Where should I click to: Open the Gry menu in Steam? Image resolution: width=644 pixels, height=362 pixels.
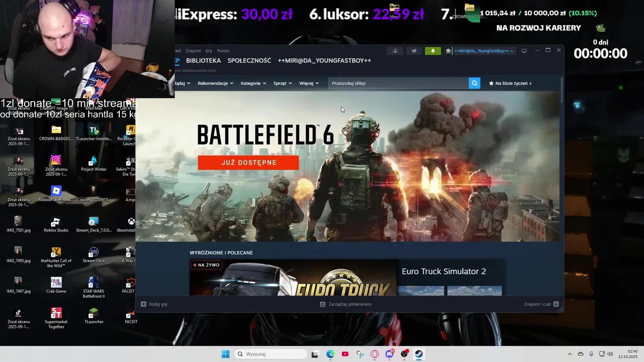tap(209, 51)
